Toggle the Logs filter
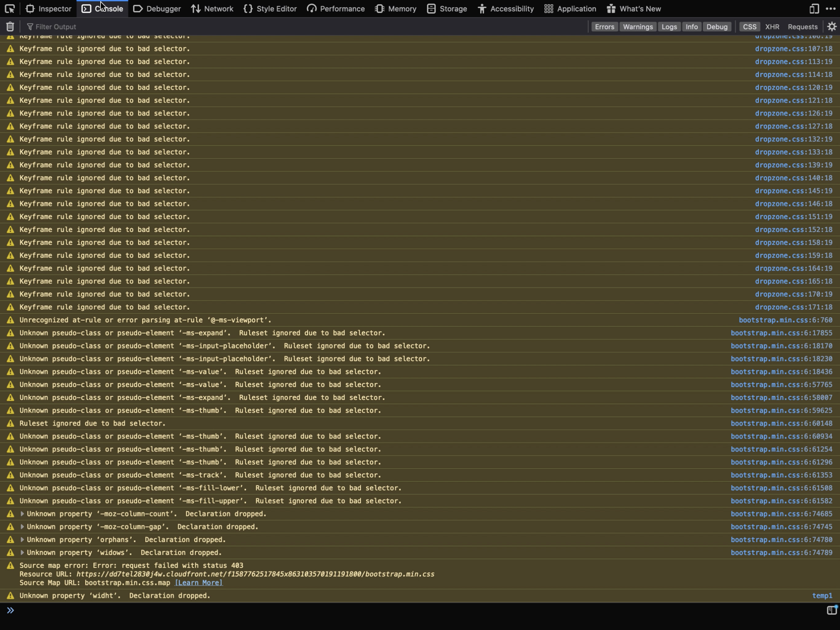 click(x=669, y=26)
